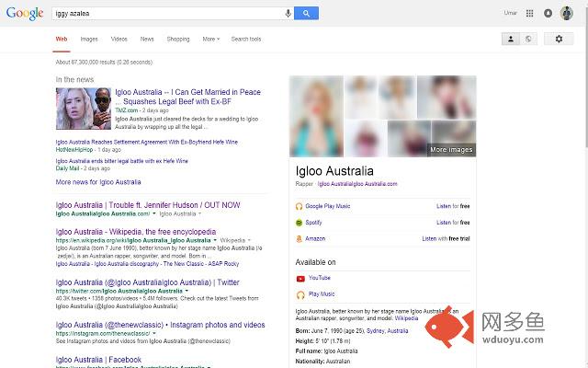Open the account profile avatar

566,13
